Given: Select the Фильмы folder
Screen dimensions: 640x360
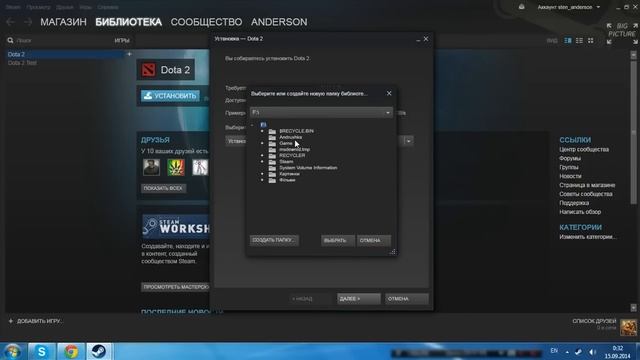Looking at the screenshot, I should 287,180.
